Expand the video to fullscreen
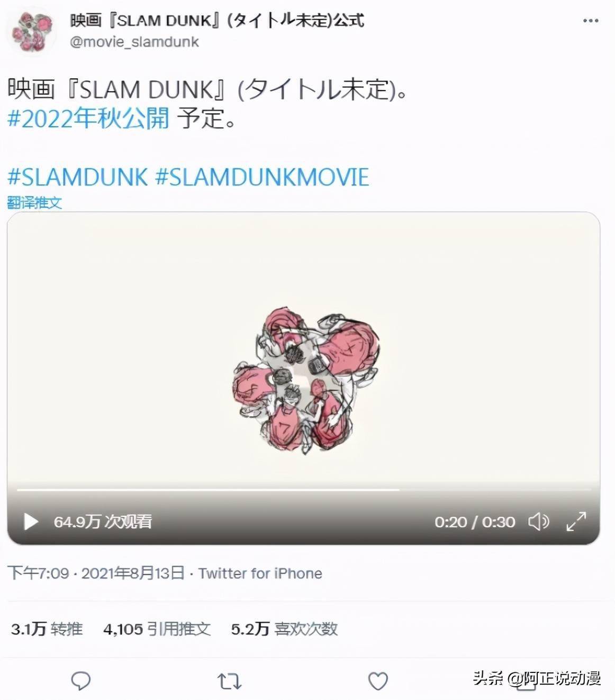The width and height of the screenshot is (615, 700). [x=576, y=522]
